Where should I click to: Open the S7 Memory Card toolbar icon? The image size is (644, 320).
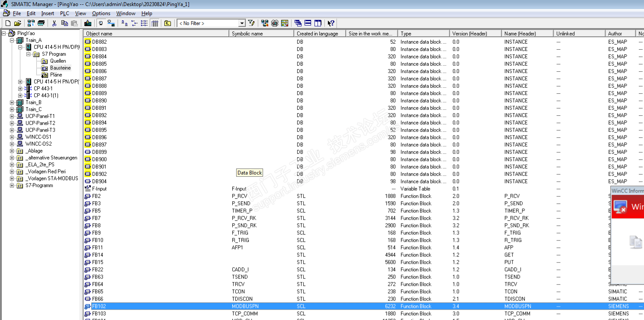click(x=41, y=23)
